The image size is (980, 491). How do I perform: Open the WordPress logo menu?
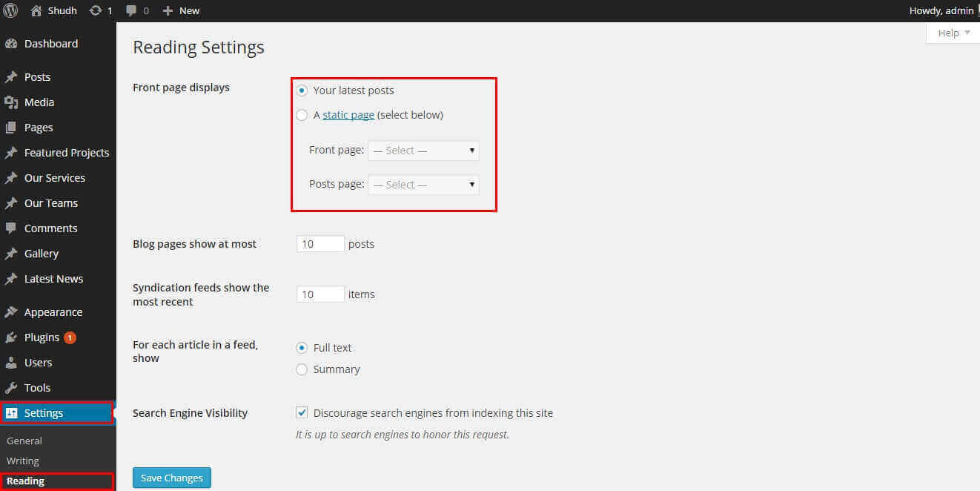(10, 10)
